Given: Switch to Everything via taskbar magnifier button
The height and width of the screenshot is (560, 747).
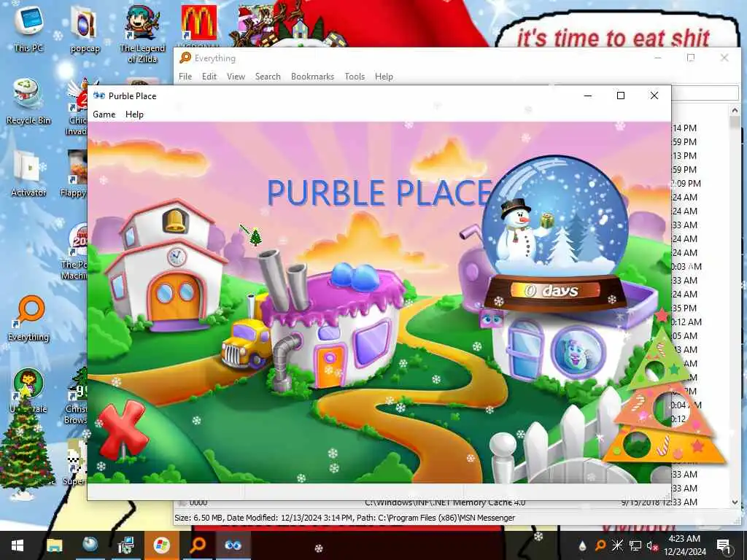Looking at the screenshot, I should point(197,545).
